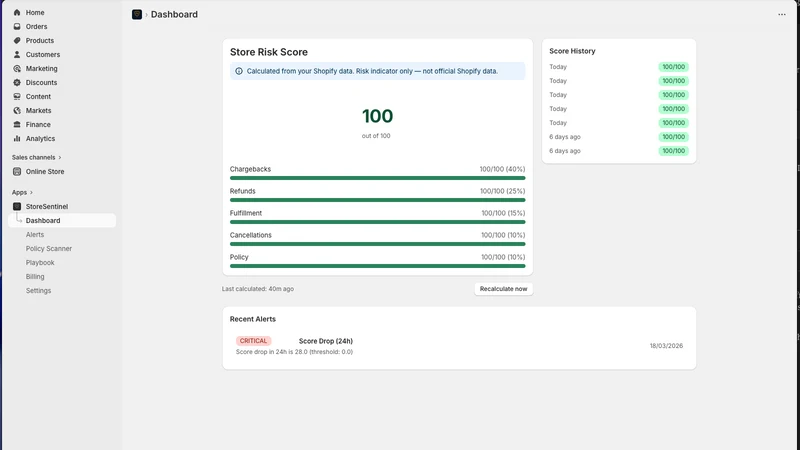Screen dimensions: 800x450
Task: Click the CRITICAL alert badge
Action: pyautogui.click(x=253, y=341)
